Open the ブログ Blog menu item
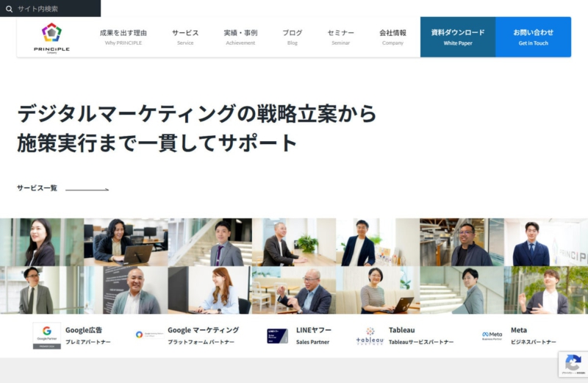 [292, 37]
